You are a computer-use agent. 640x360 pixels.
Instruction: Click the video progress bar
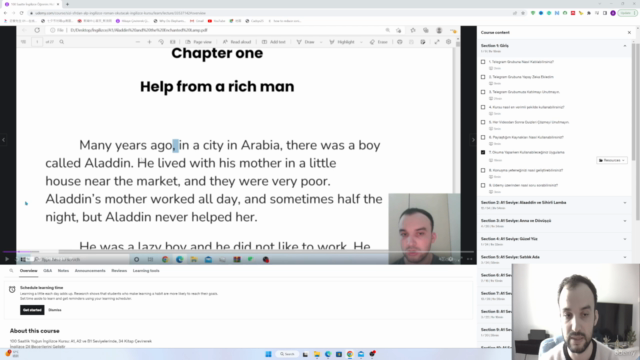(x=238, y=252)
